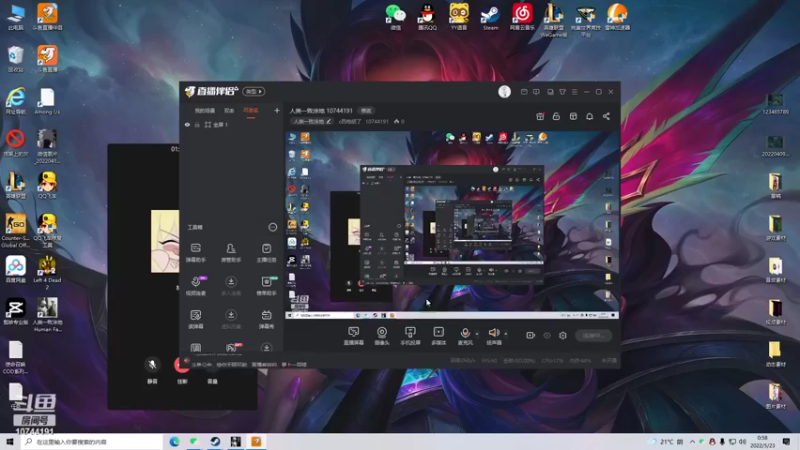Screen dimensions: 800x450
Task: Add a 手机投屏 phone casting source
Action: click(410, 336)
